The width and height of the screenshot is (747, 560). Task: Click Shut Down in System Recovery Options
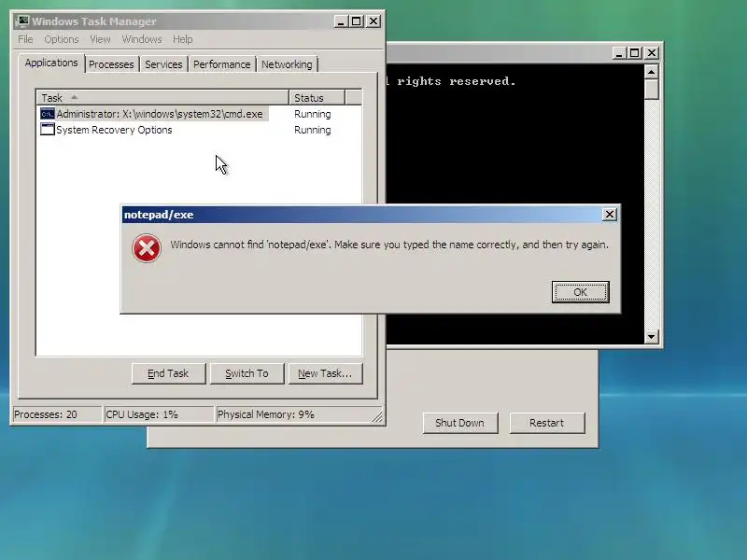459,423
